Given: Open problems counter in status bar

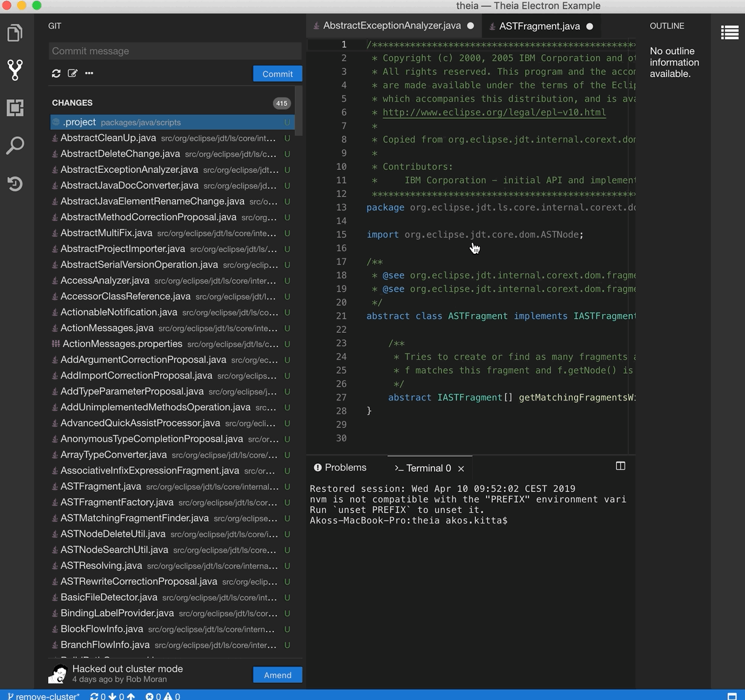Looking at the screenshot, I should (x=163, y=696).
